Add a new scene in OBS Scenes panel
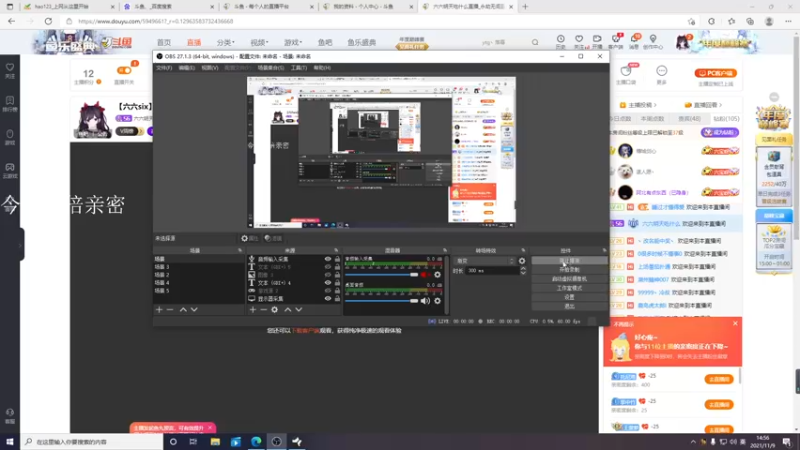This screenshot has width=800, height=450. click(159, 310)
